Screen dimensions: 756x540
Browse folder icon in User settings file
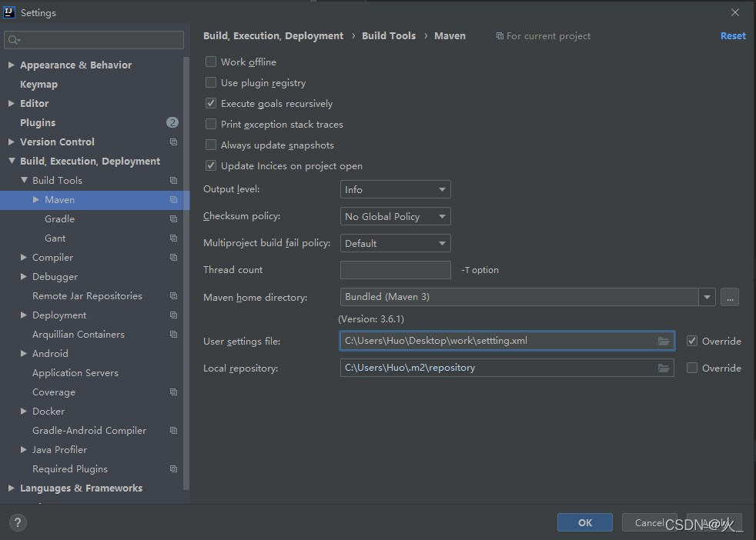(664, 341)
